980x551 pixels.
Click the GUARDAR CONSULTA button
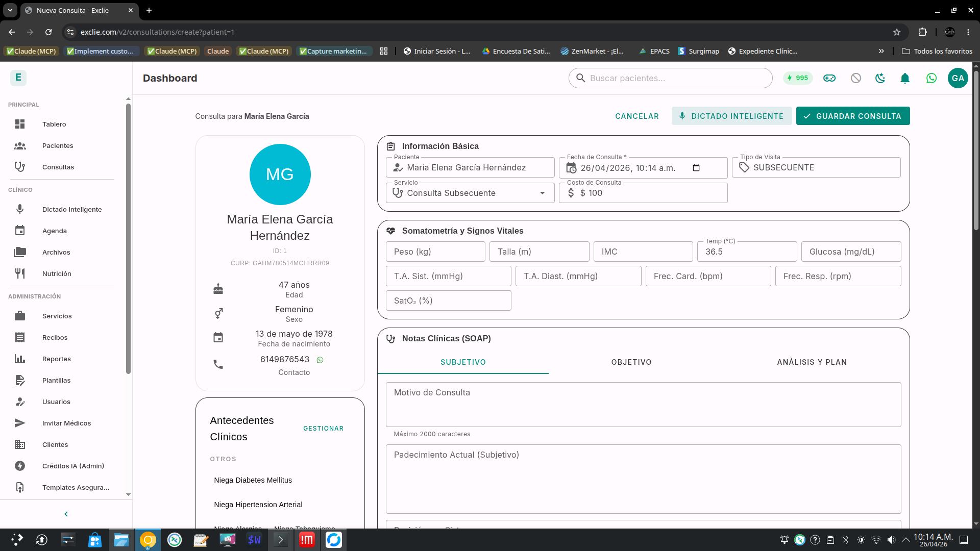pyautogui.click(x=852, y=116)
